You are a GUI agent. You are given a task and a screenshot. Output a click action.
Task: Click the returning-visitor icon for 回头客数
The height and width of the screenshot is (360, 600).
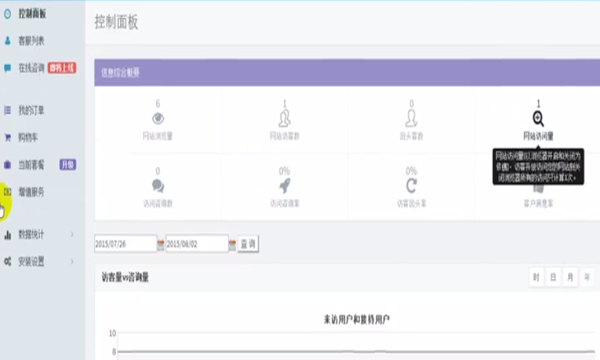click(411, 118)
